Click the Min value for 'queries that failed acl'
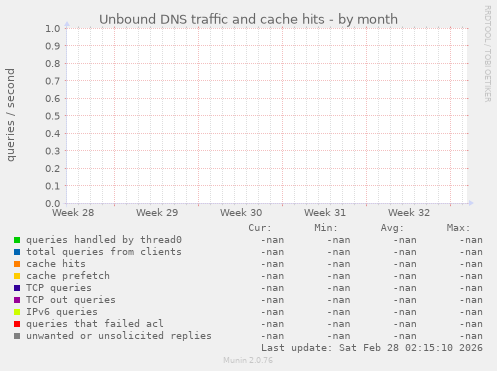 (x=339, y=324)
